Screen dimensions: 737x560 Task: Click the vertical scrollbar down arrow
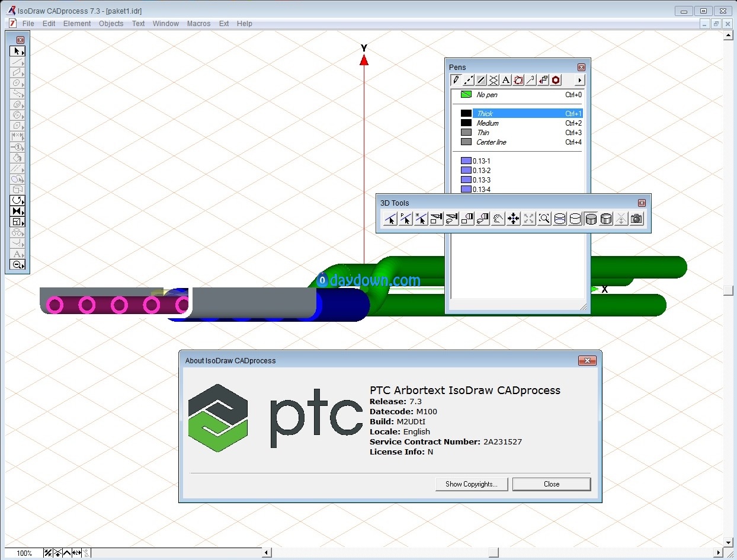[729, 542]
